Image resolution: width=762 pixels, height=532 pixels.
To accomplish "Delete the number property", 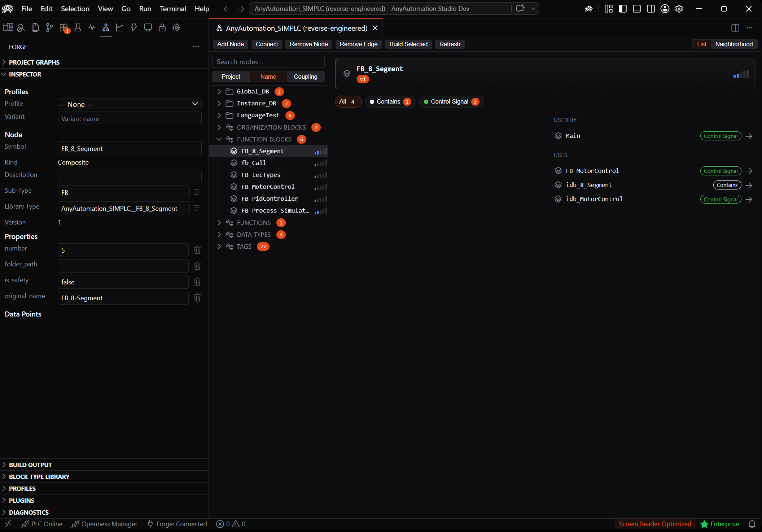I will 197,250.
